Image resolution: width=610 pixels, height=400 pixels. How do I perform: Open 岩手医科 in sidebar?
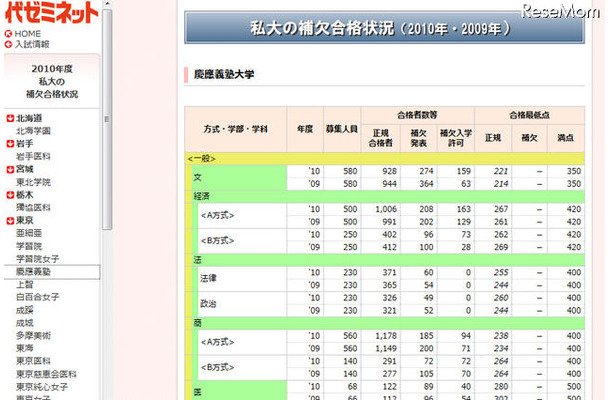point(33,156)
